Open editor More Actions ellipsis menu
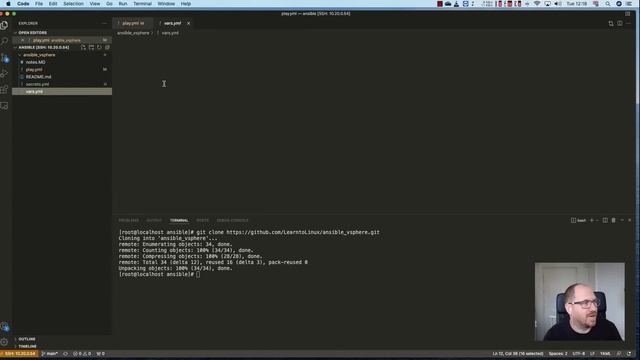This screenshot has width=640, height=360. pos(629,24)
